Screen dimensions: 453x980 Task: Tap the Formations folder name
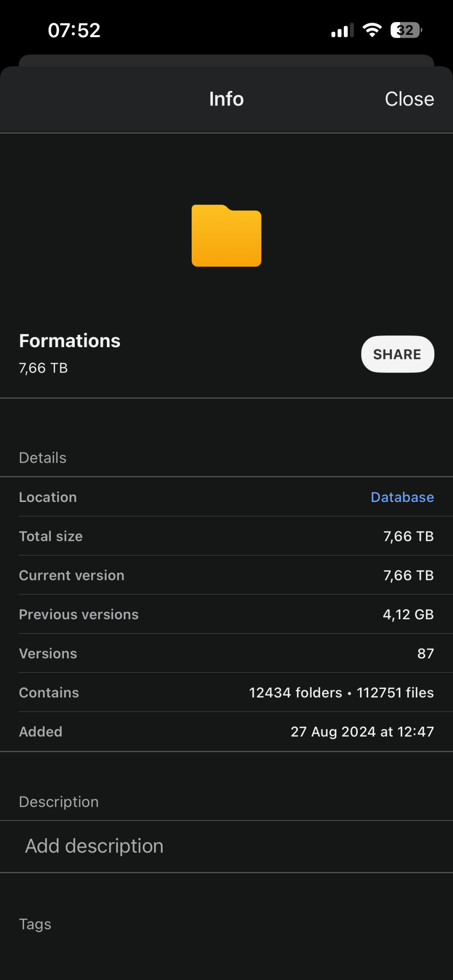70,341
